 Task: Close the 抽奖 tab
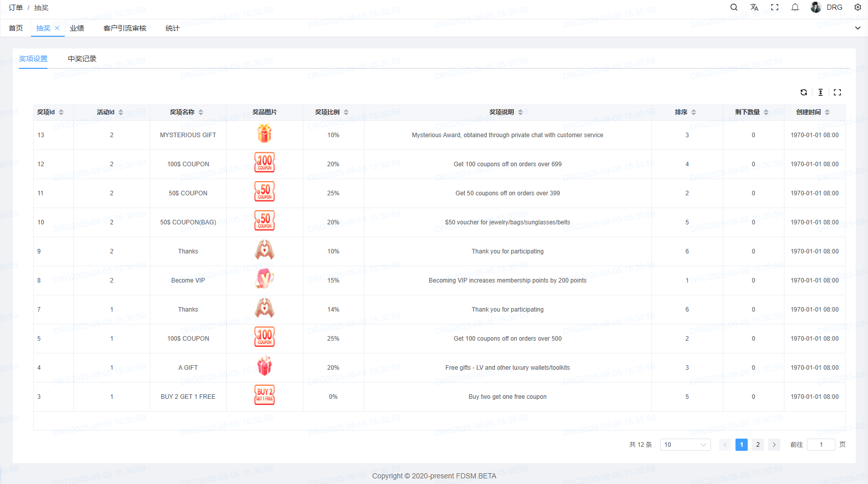pyautogui.click(x=57, y=28)
